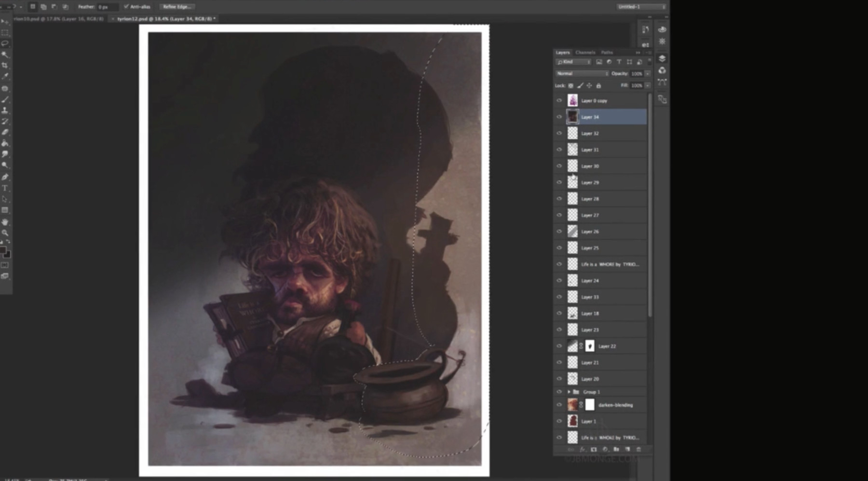
Task: Open the Kind filter dropdown
Action: coord(573,62)
